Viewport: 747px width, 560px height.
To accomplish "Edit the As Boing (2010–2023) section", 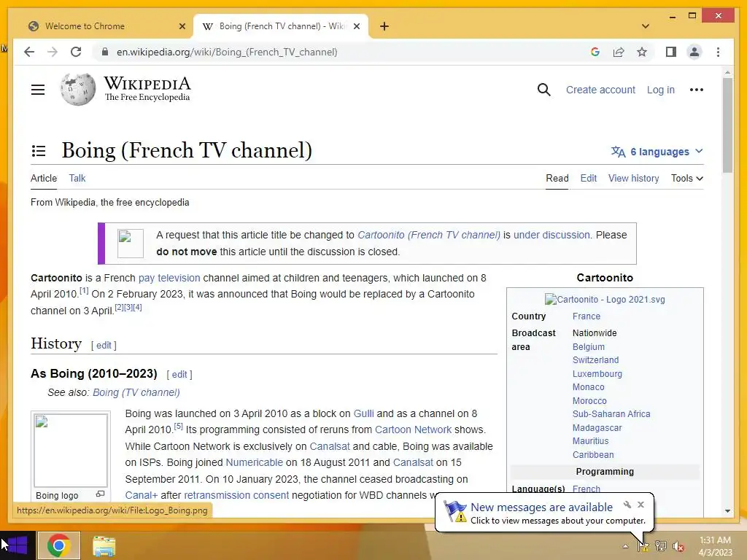I will tap(179, 374).
